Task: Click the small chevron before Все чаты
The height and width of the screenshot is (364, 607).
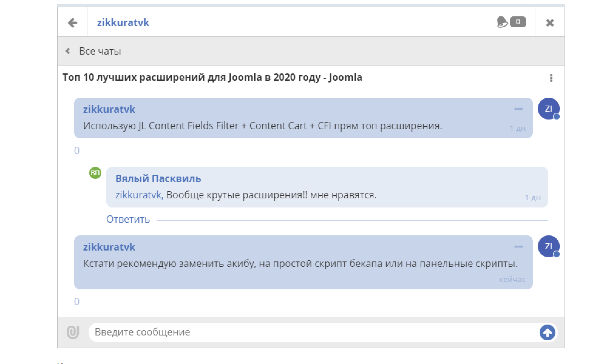Action: 68,51
